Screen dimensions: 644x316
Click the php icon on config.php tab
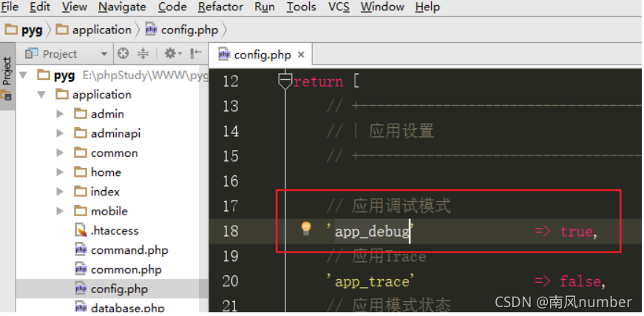tap(224, 55)
